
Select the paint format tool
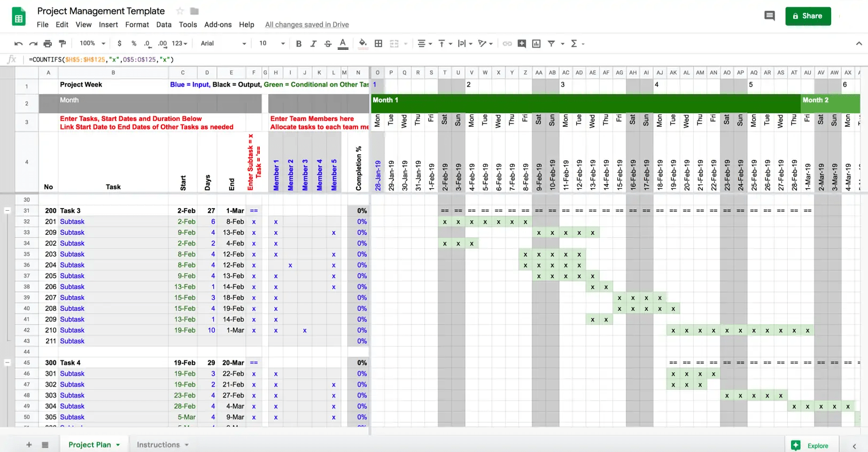coord(63,44)
